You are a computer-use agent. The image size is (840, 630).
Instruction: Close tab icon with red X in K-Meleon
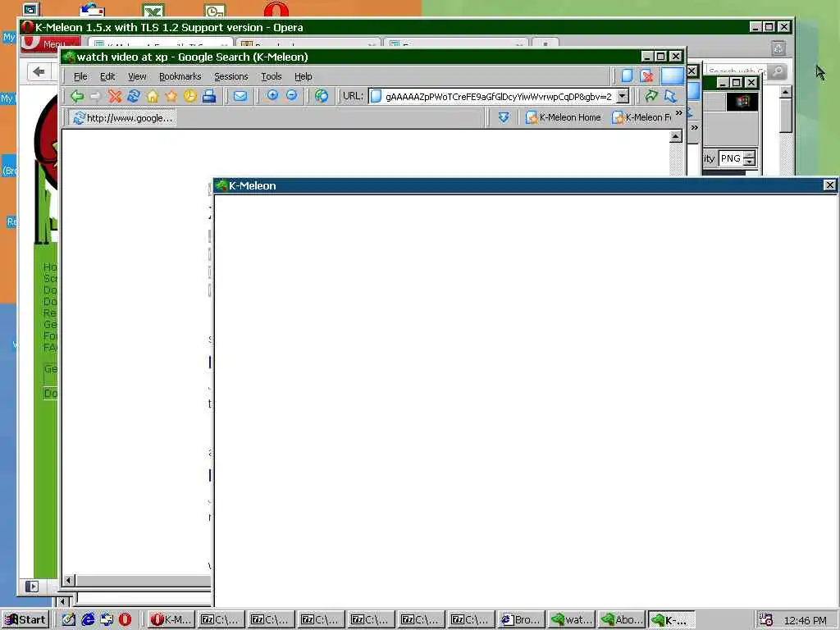coord(647,75)
